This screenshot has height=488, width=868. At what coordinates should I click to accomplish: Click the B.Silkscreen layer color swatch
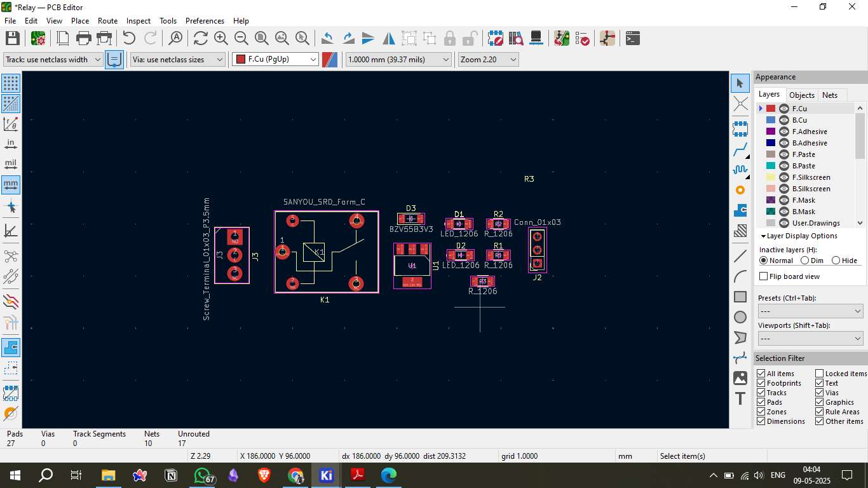(x=771, y=189)
